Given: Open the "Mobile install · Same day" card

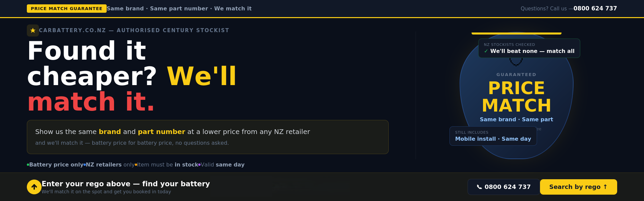Looking at the screenshot, I should 493,136.
